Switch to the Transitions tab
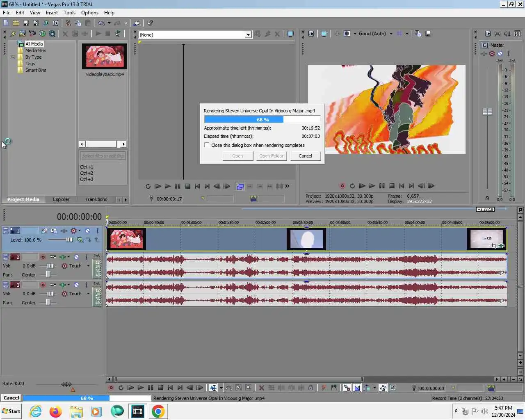 coord(96,199)
